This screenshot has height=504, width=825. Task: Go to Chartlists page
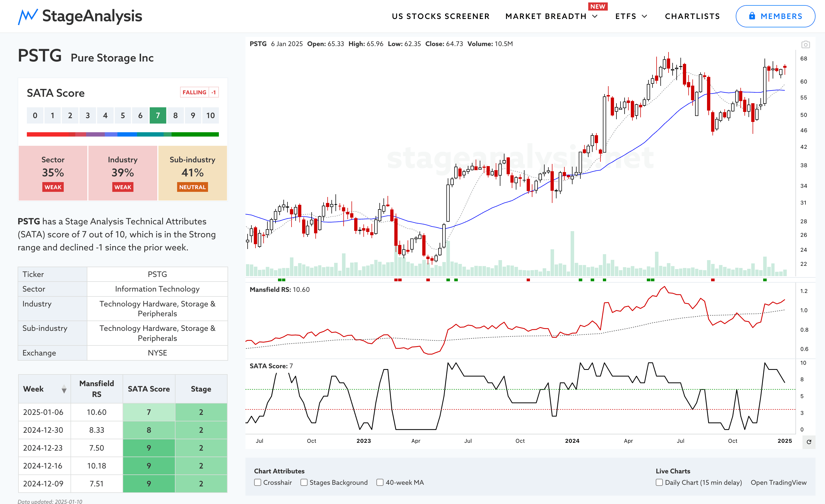pyautogui.click(x=692, y=16)
